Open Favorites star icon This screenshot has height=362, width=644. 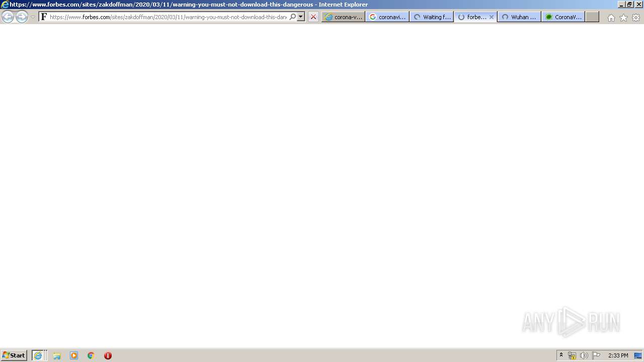[623, 18]
